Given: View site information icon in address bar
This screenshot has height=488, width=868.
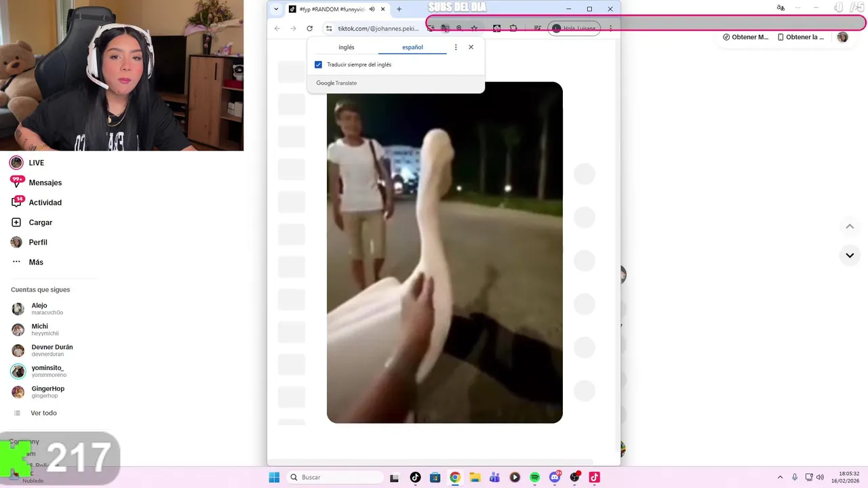Looking at the screenshot, I should (329, 28).
